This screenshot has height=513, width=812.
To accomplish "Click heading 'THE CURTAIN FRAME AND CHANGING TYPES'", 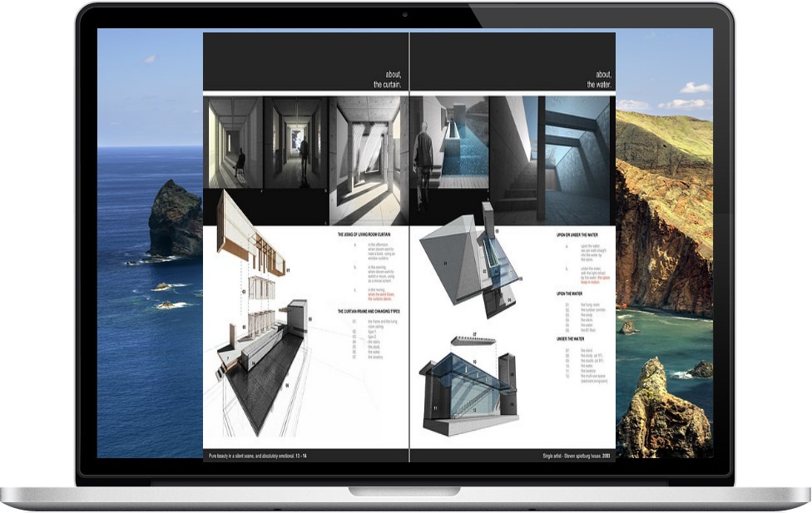I will click(369, 312).
